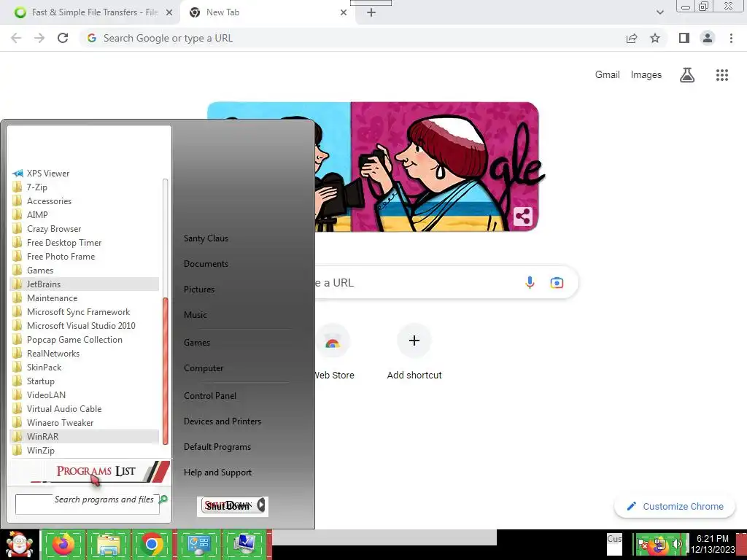
Task: Open File Explorer from the taskbar
Action: pos(108,544)
